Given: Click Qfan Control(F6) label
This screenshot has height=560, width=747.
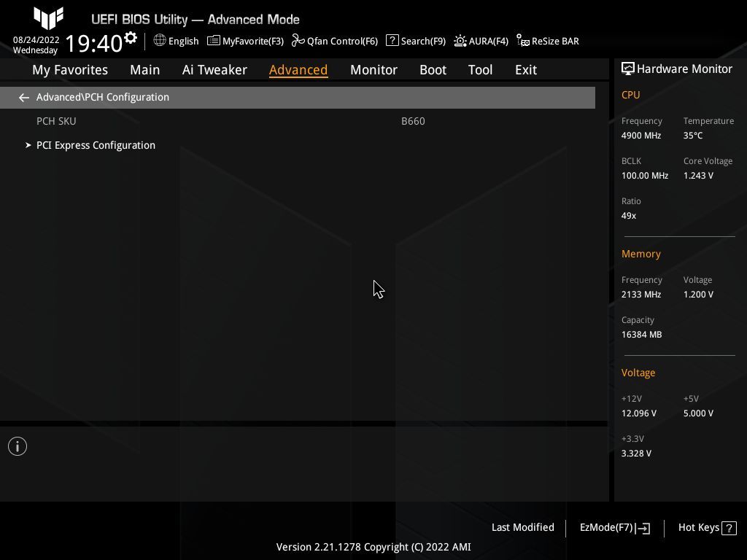Looking at the screenshot, I should point(342,42).
